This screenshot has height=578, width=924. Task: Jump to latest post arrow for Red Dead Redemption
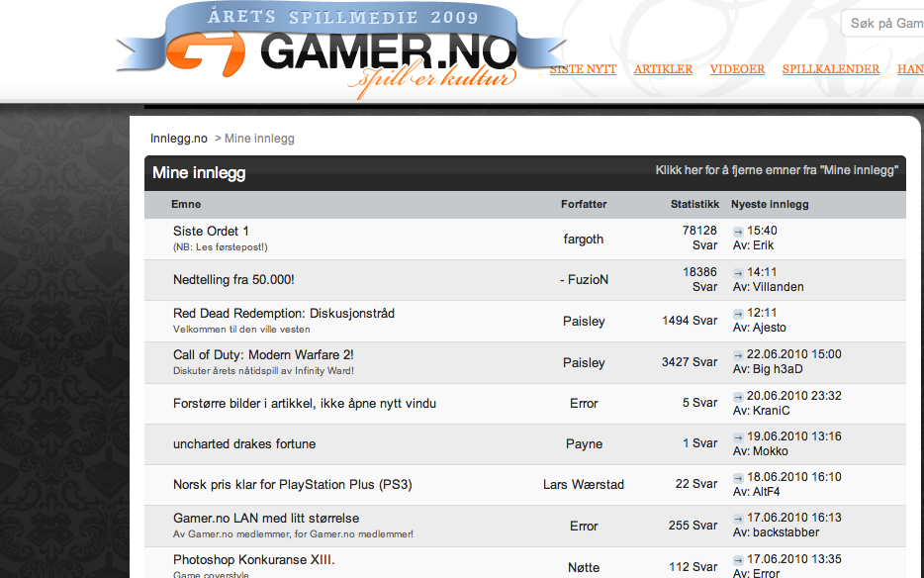[x=738, y=314]
